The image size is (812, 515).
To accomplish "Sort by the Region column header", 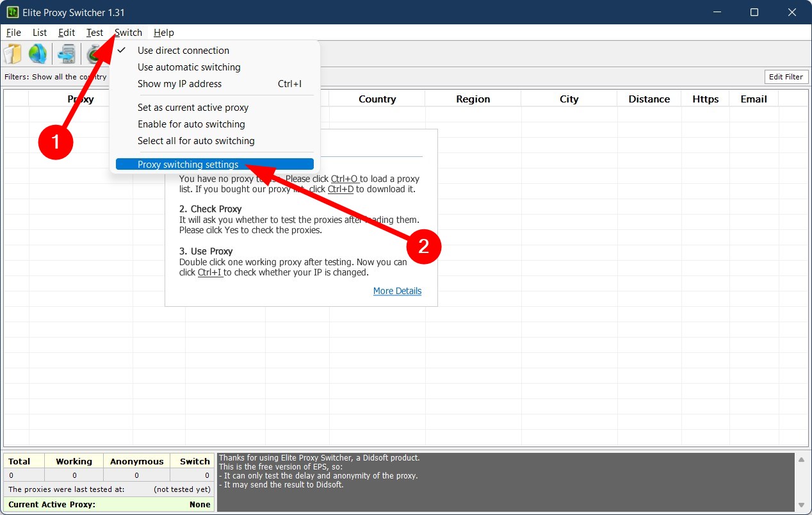I will pos(473,99).
